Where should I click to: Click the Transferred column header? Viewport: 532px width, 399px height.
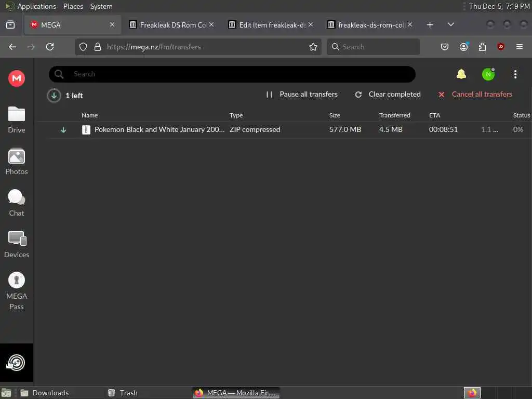[395, 115]
